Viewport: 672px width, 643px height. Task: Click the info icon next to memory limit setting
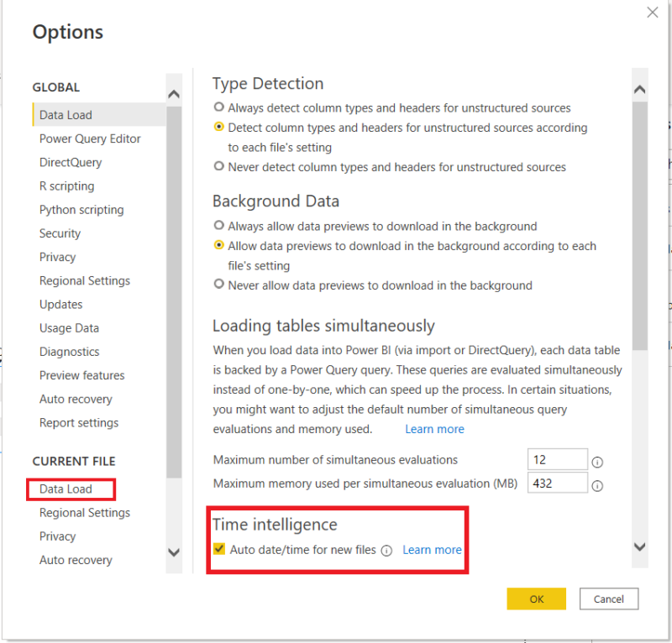597,484
